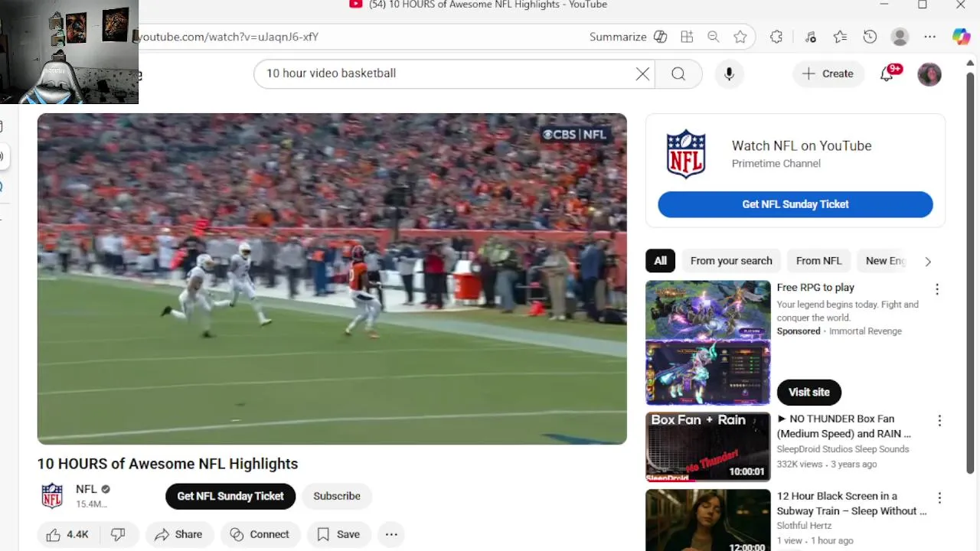980x551 pixels.
Task: Click the 1 view 1 hour ago text
Action: pyautogui.click(x=815, y=541)
